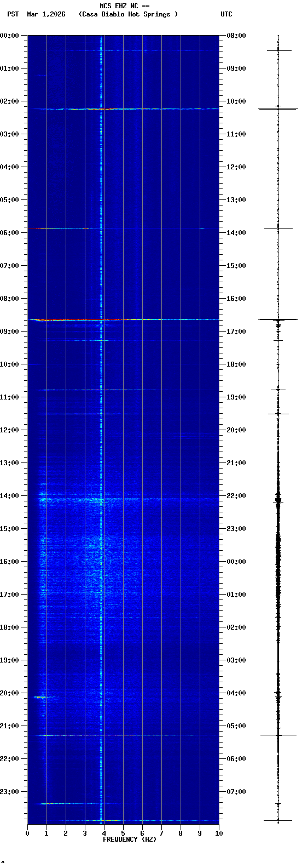Click the bright event band after 02:00 PST
Image resolution: width=302 pixels, height=868 pixels.
pos(123,109)
